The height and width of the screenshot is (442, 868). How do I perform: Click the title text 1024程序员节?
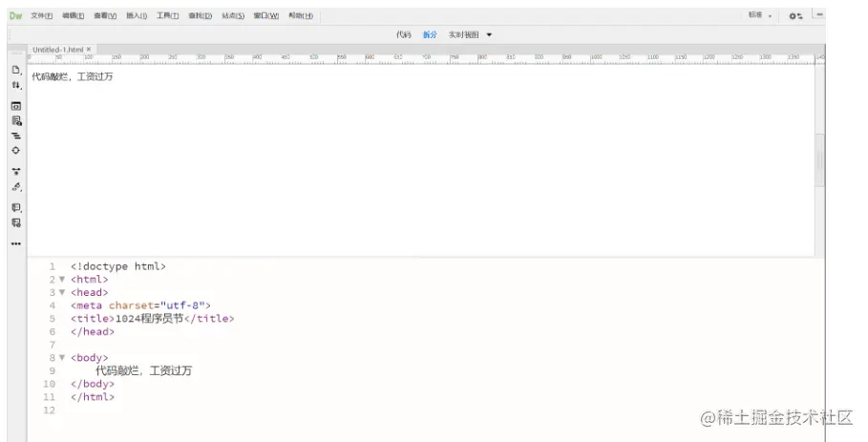149,319
